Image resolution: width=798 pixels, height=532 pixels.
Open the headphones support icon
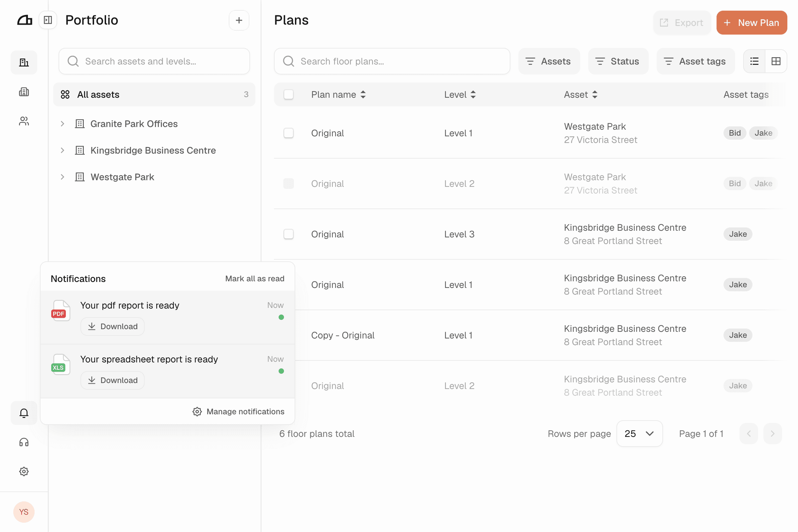24,442
